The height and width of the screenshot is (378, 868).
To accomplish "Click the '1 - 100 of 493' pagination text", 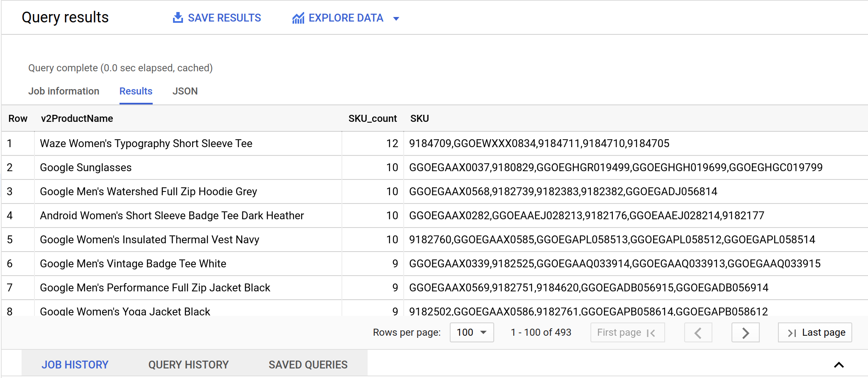I will point(541,332).
